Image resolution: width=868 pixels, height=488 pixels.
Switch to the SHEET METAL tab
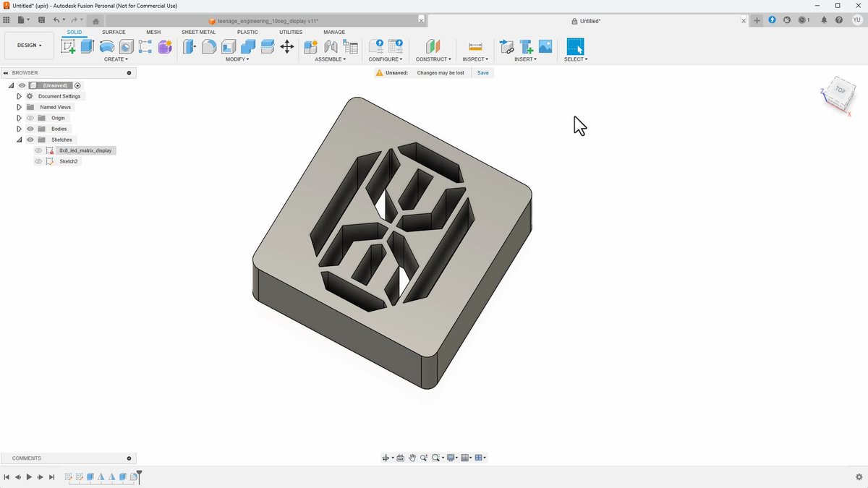198,32
